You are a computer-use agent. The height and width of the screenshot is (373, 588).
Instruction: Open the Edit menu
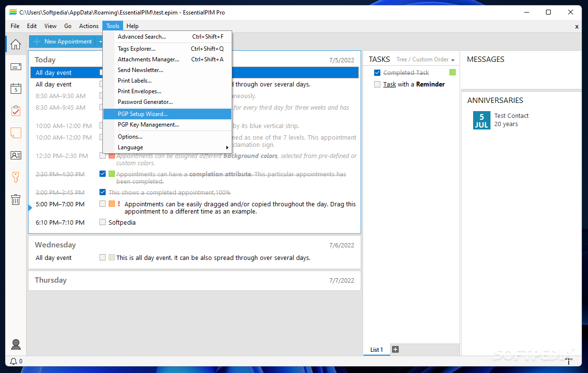coord(32,26)
